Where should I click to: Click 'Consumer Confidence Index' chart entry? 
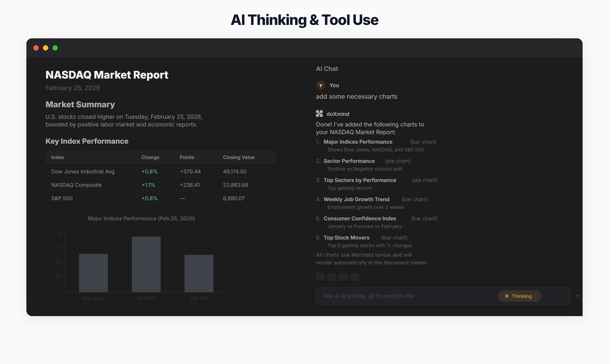tap(360, 218)
